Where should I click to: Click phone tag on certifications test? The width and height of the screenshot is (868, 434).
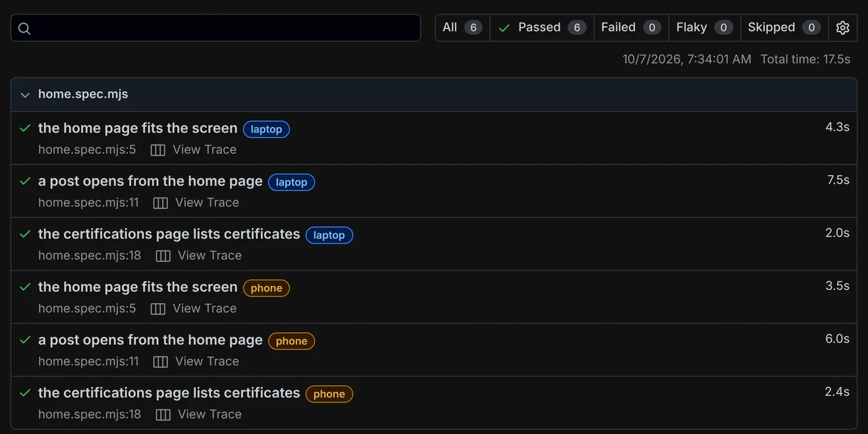tap(329, 394)
